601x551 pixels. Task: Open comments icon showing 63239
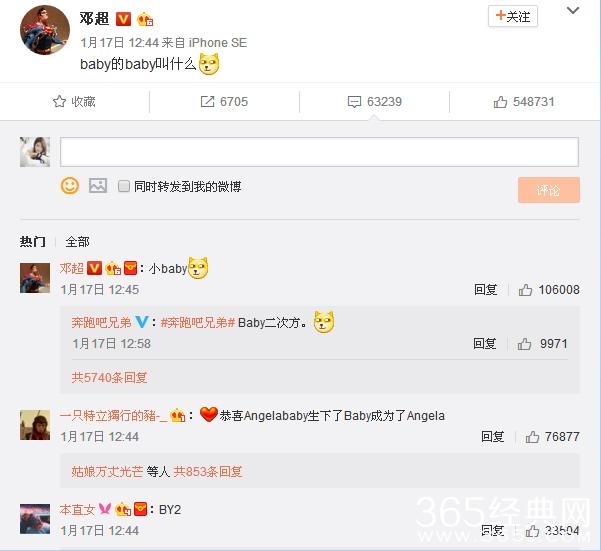coord(354,102)
